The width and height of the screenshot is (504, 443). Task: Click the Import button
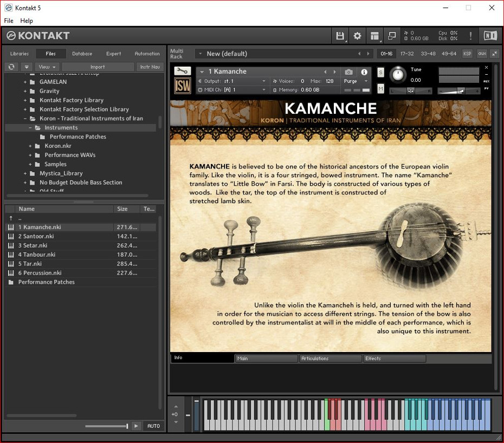(98, 67)
